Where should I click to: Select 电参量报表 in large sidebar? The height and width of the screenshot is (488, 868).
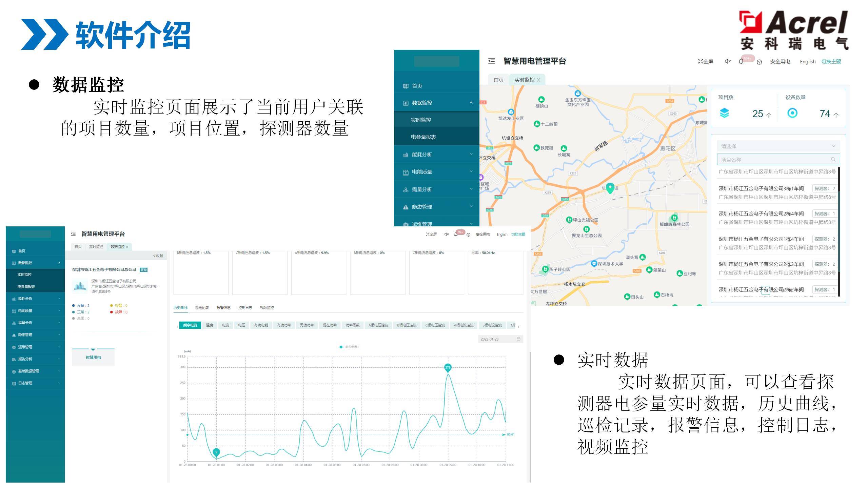point(423,137)
